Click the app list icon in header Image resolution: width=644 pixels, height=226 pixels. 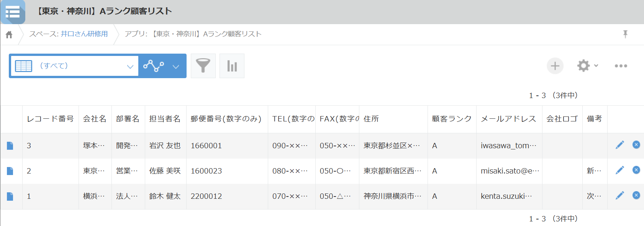(x=13, y=12)
